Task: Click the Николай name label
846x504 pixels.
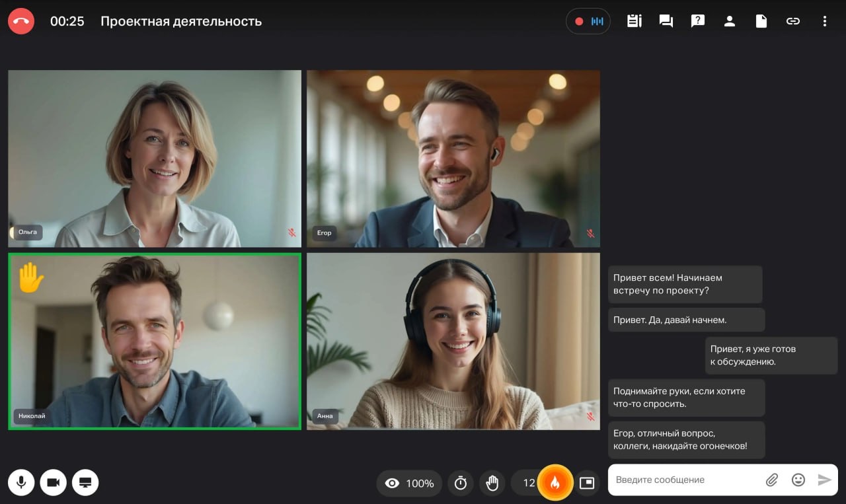Action: click(32, 416)
